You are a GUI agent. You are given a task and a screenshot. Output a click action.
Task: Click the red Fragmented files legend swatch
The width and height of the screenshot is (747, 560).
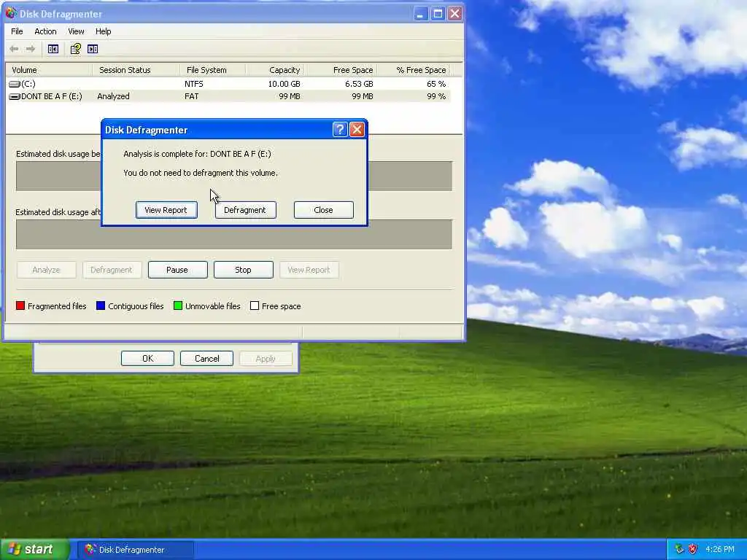click(x=20, y=306)
